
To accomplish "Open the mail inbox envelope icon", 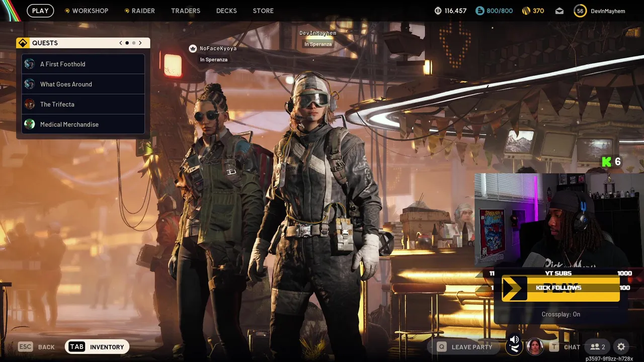I will click(559, 11).
